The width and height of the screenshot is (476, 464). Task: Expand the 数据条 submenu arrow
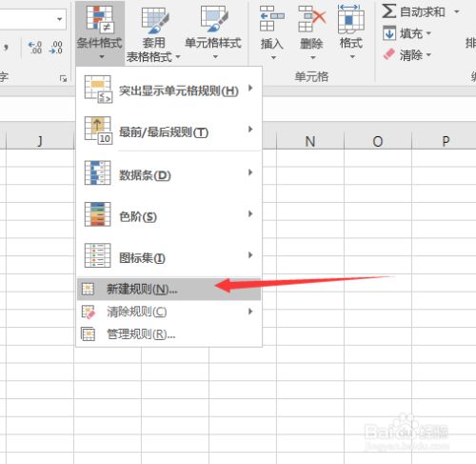(250, 172)
